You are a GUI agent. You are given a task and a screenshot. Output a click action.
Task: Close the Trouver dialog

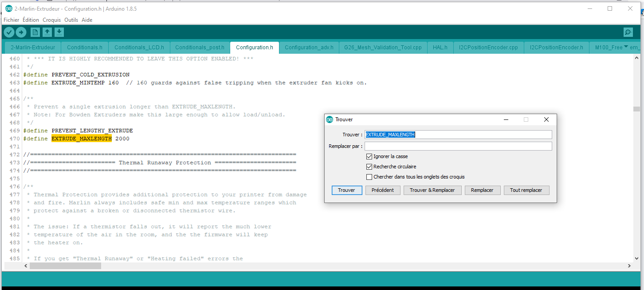(546, 119)
